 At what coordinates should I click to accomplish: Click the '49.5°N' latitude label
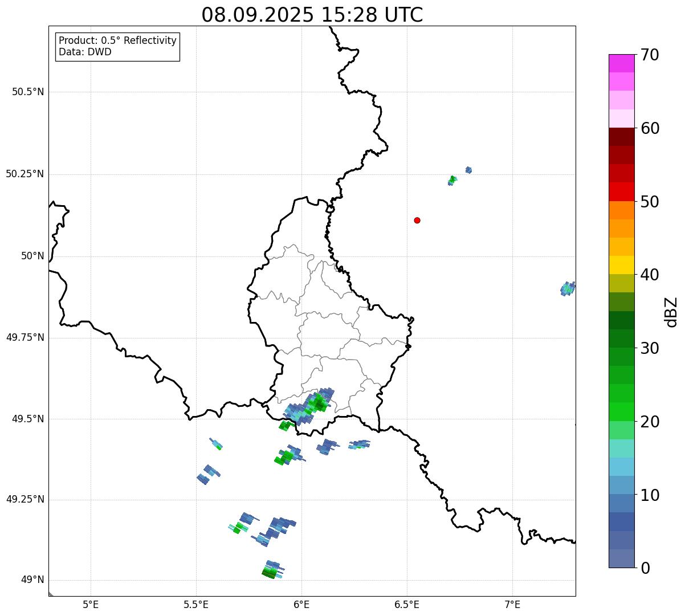pos(28,419)
